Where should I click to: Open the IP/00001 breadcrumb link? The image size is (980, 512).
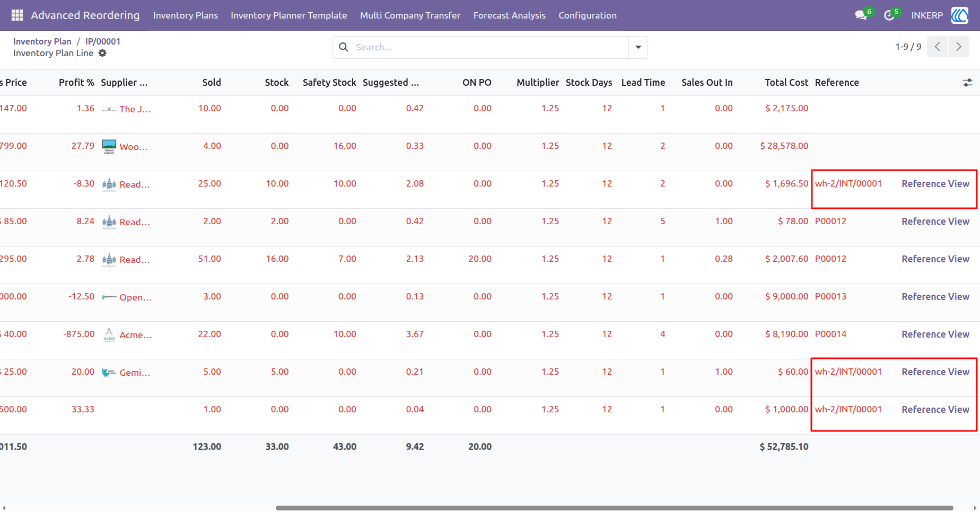103,41
